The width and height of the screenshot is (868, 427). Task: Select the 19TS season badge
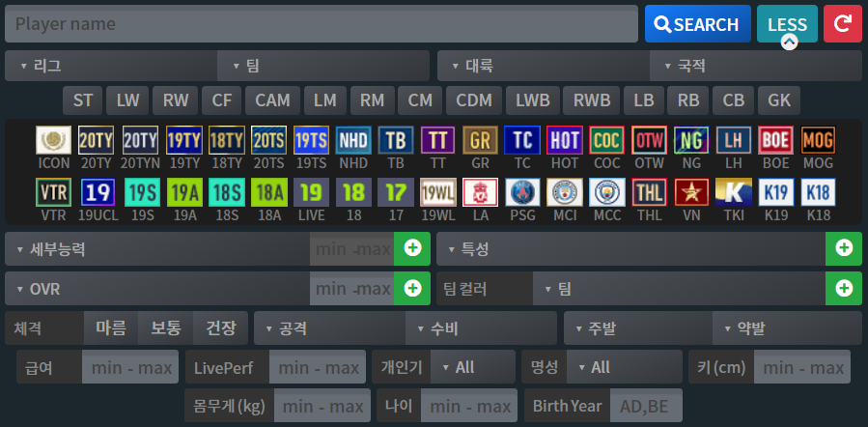coord(312,140)
